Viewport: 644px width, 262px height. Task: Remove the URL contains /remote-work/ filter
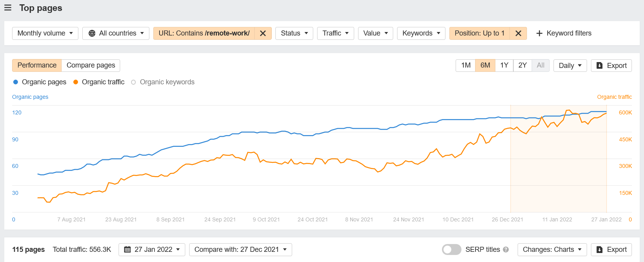[263, 34]
